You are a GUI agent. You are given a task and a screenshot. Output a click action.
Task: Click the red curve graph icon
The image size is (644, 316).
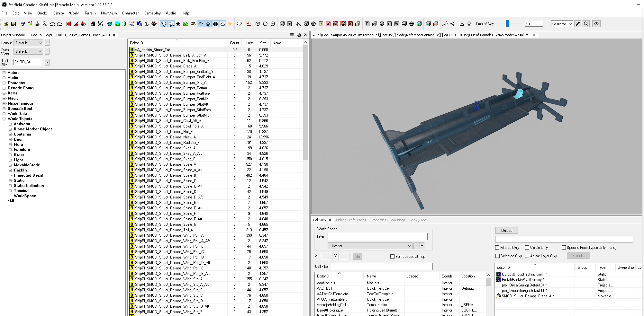point(445,24)
